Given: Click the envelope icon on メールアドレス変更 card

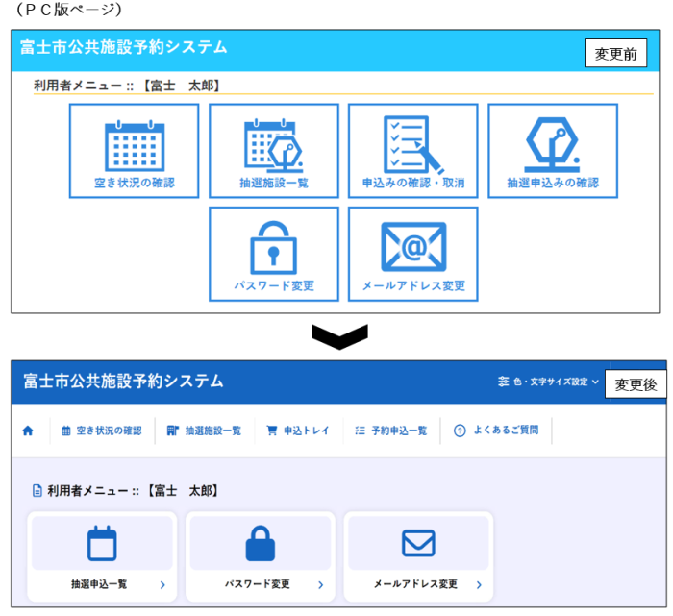Looking at the screenshot, I should pos(418,543).
